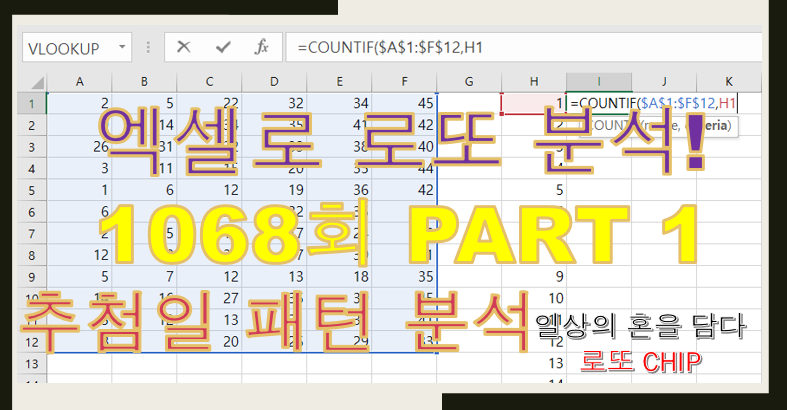
Task: Select cell H5 containing 5
Action: click(x=534, y=190)
